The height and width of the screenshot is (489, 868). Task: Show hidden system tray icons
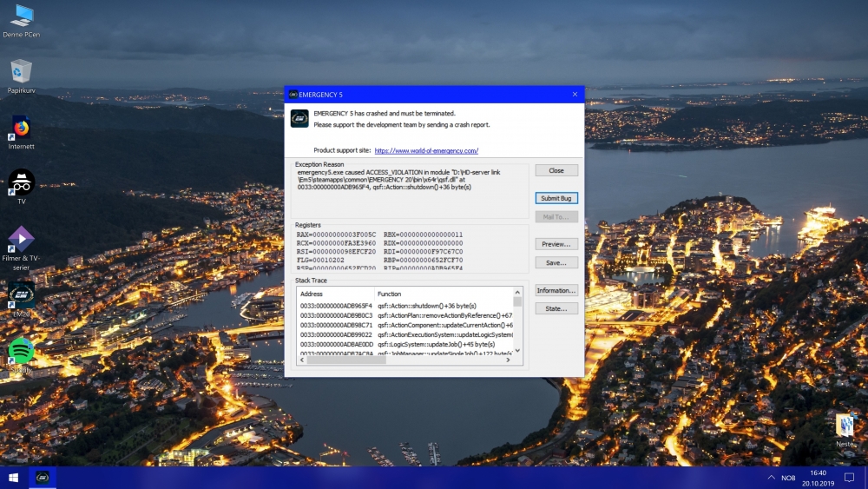pyautogui.click(x=771, y=478)
